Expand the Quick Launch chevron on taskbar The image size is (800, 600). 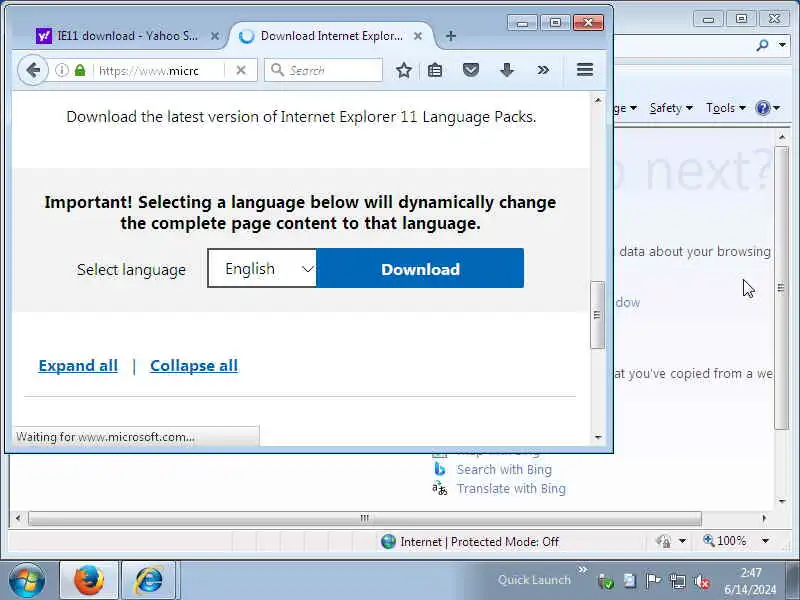(583, 570)
